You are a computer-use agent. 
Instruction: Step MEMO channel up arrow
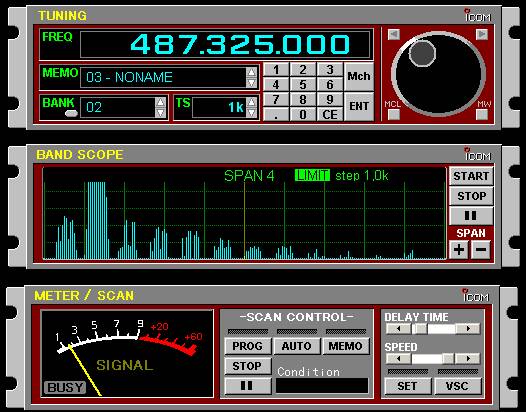pos(251,72)
